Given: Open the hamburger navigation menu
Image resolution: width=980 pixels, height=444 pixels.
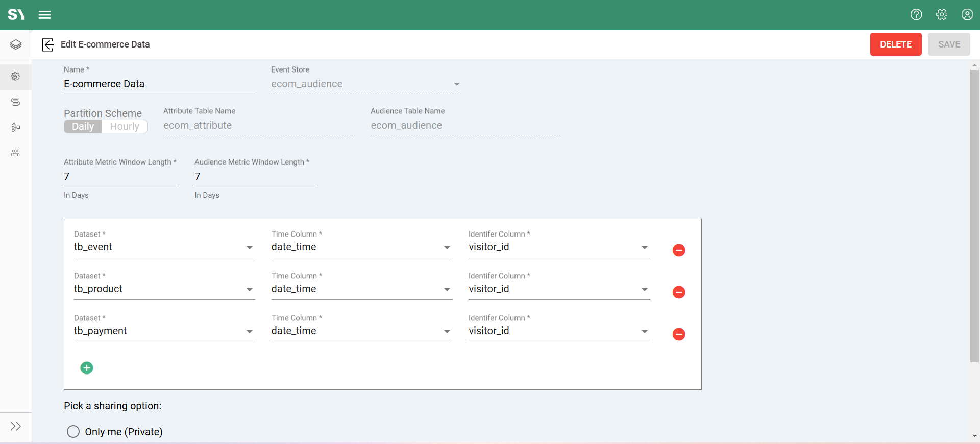Looking at the screenshot, I should (x=44, y=15).
